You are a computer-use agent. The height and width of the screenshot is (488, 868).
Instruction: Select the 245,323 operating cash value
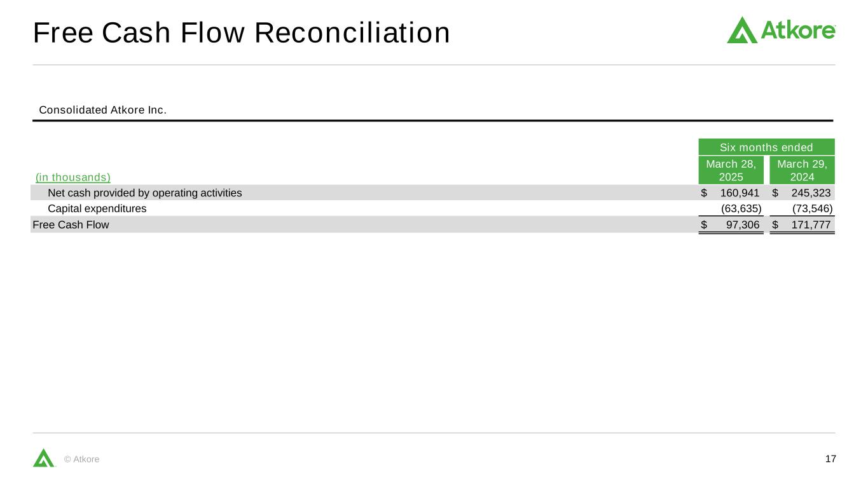point(811,193)
